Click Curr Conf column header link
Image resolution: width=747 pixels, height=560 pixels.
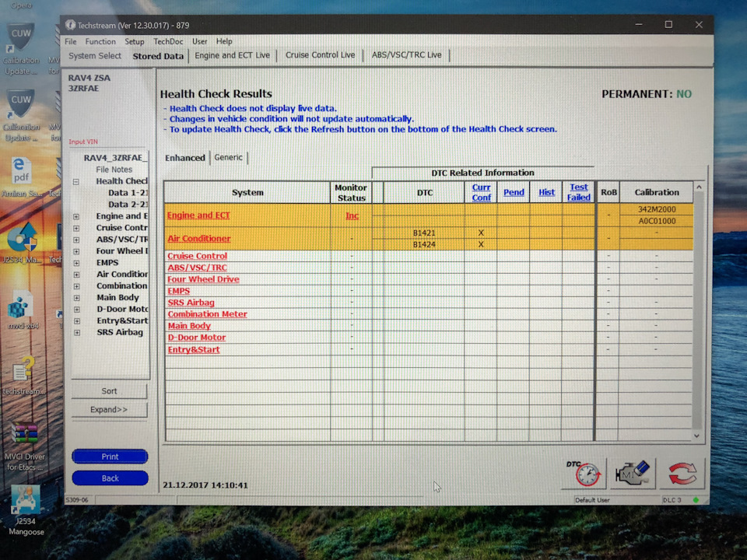point(481,192)
